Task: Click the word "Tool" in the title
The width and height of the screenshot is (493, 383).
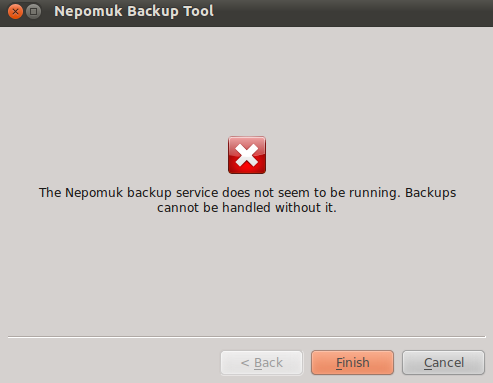Action: 199,11
